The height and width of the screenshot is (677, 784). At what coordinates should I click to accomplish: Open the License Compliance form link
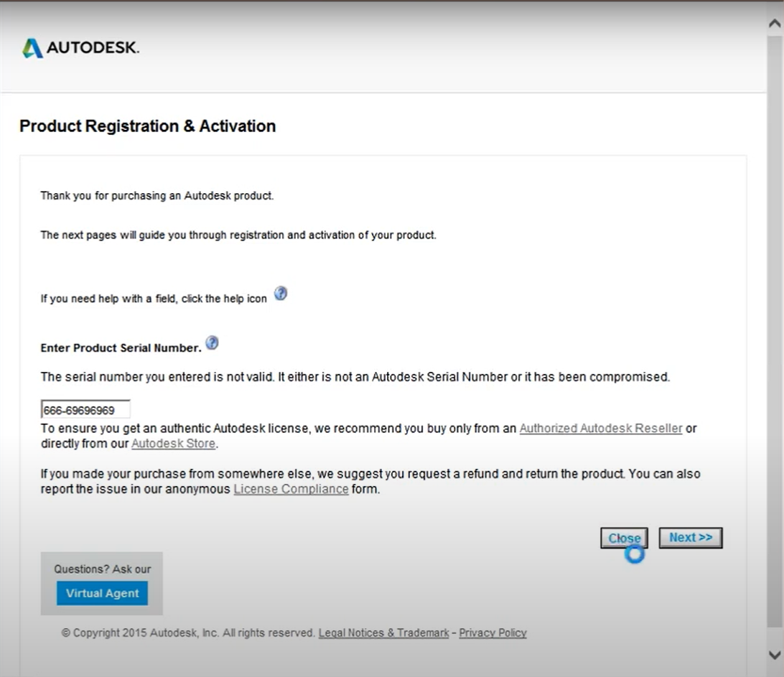coord(291,490)
